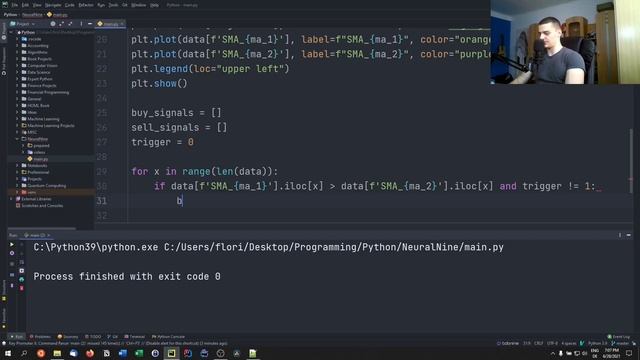Viewport: 640px width, 360px height.
Task: Expand all in the Project panel header
Action: [61, 24]
